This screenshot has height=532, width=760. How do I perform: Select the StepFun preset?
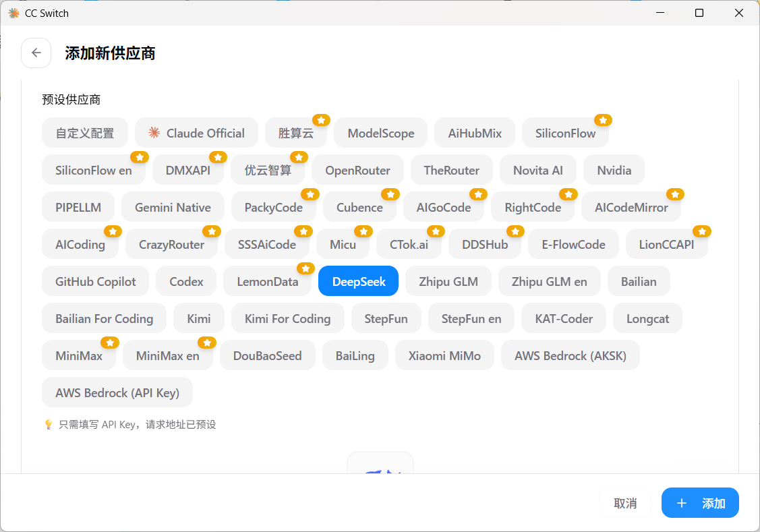click(386, 318)
